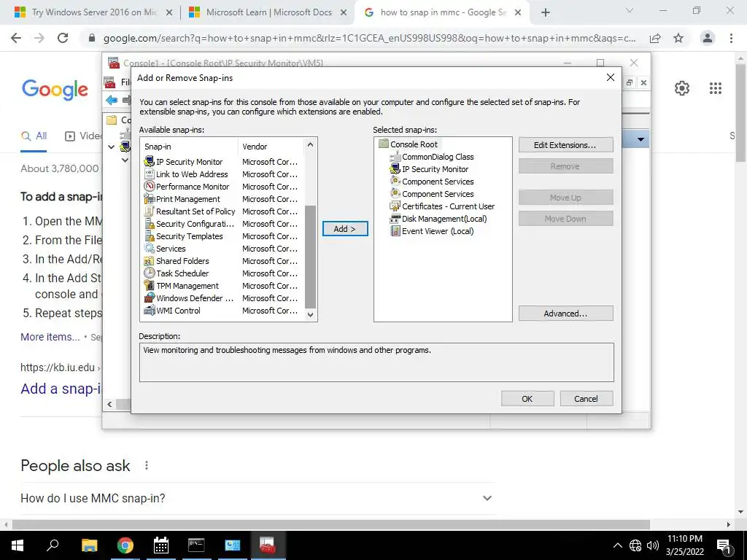Click Chrome back navigation arrow
The height and width of the screenshot is (560, 747).
(x=16, y=38)
